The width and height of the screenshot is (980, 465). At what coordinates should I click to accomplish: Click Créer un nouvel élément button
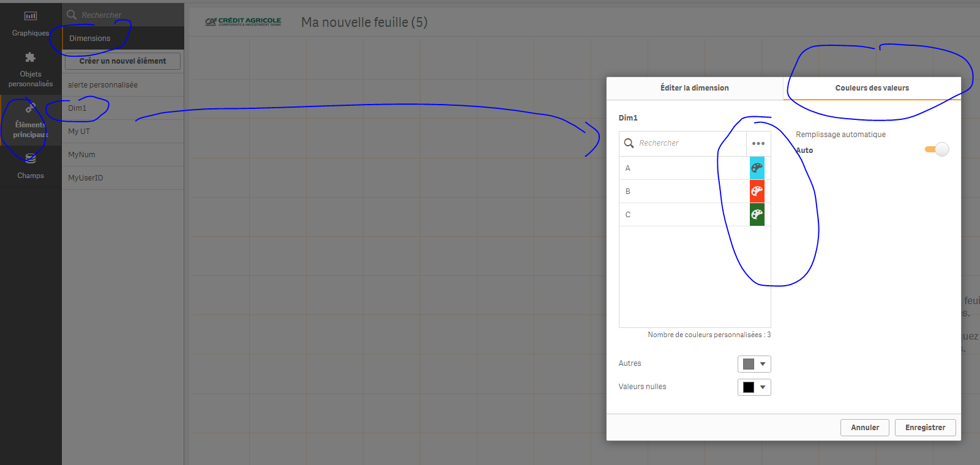tap(122, 61)
